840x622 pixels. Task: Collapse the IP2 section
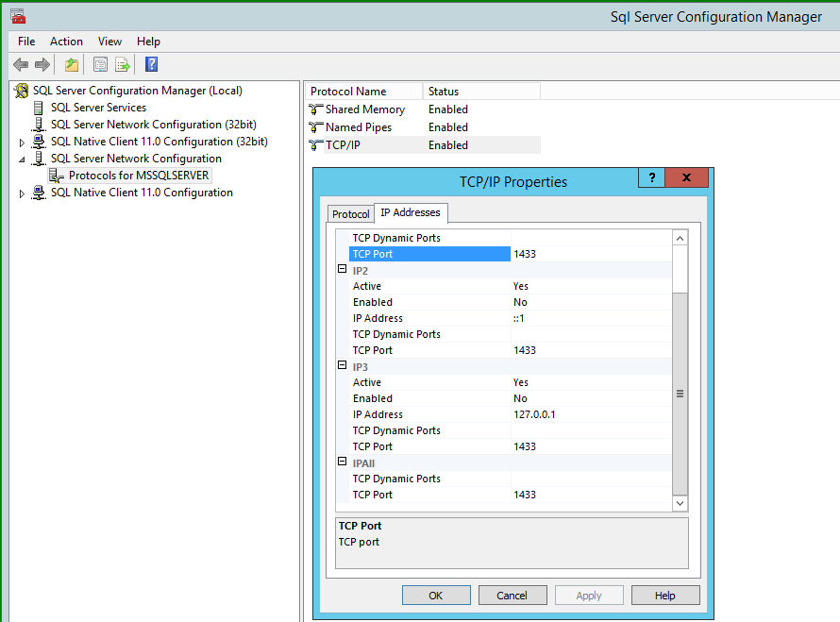point(341,270)
